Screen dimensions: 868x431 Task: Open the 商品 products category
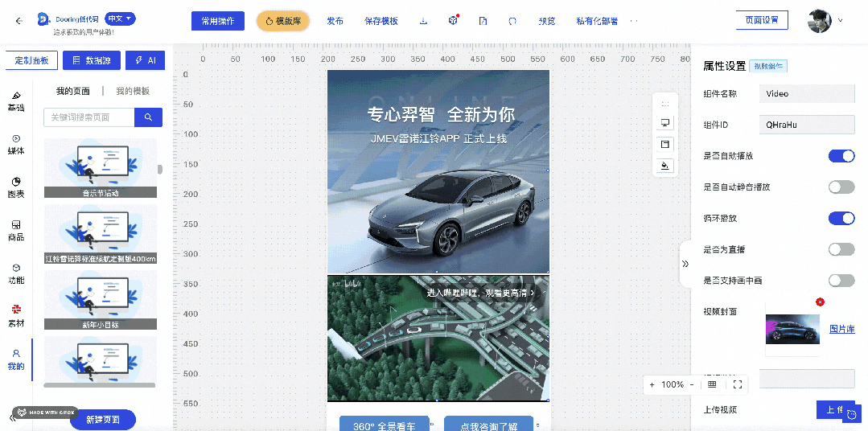(x=16, y=231)
